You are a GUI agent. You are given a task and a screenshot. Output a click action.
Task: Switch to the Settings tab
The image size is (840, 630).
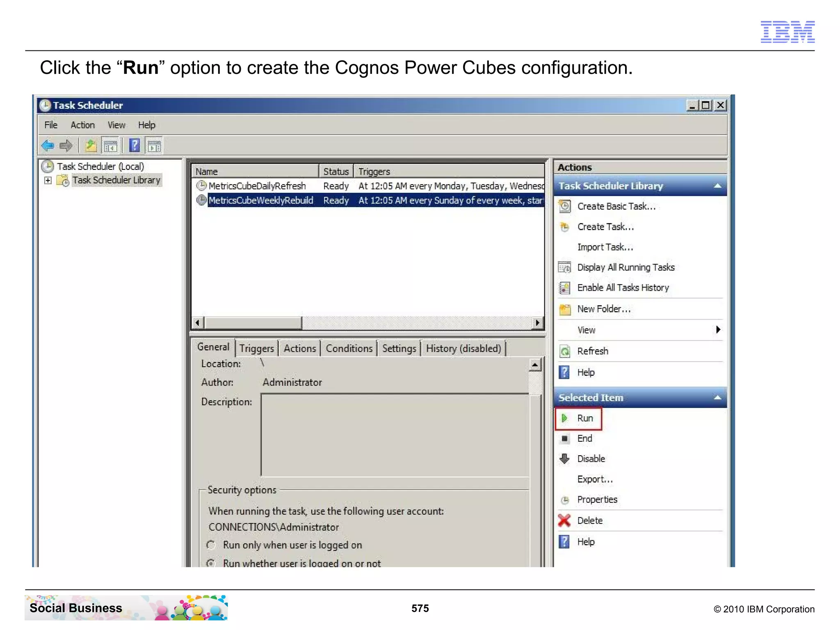pyautogui.click(x=399, y=349)
